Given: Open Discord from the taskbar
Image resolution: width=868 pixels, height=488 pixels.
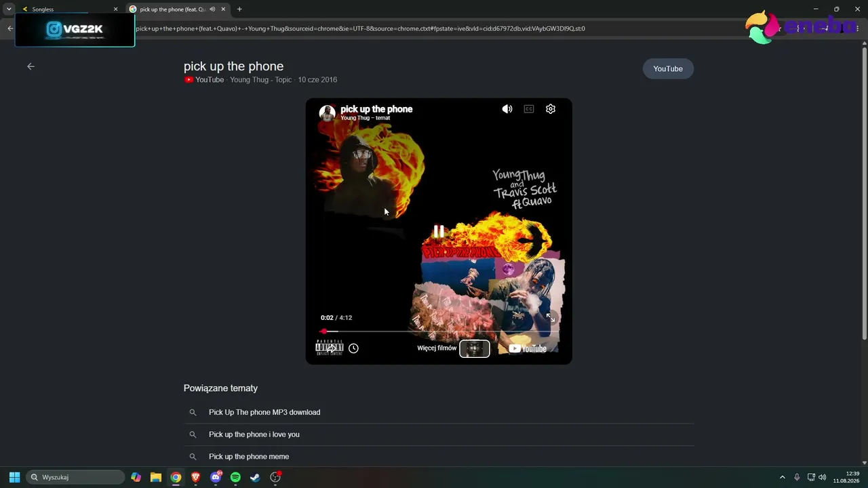Looking at the screenshot, I should [x=216, y=477].
